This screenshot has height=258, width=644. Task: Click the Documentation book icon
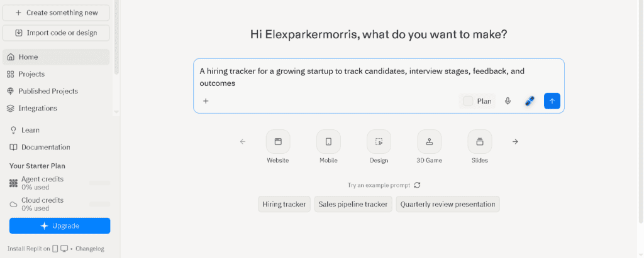click(x=14, y=148)
